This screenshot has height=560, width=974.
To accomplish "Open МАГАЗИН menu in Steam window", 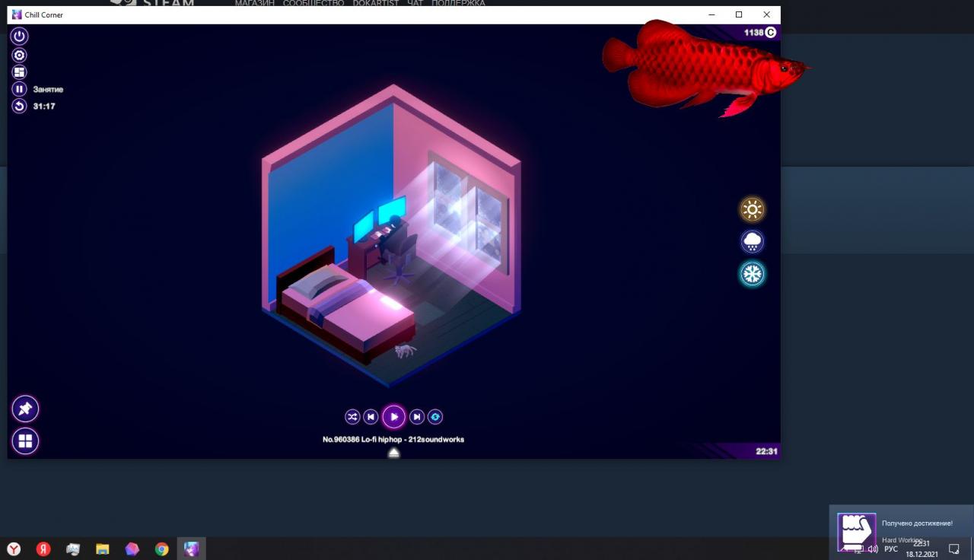I will click(255, 3).
